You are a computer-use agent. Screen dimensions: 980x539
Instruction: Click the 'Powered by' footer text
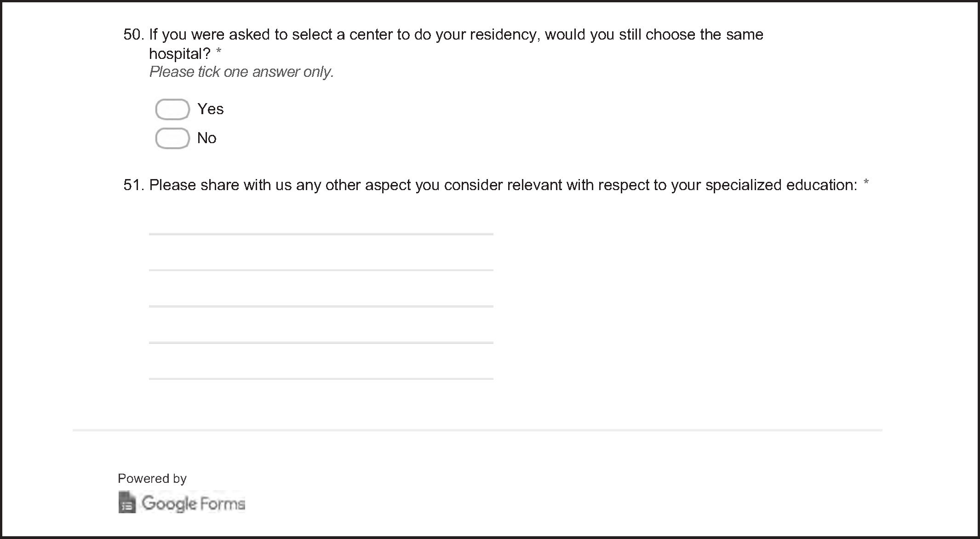pyautogui.click(x=152, y=479)
